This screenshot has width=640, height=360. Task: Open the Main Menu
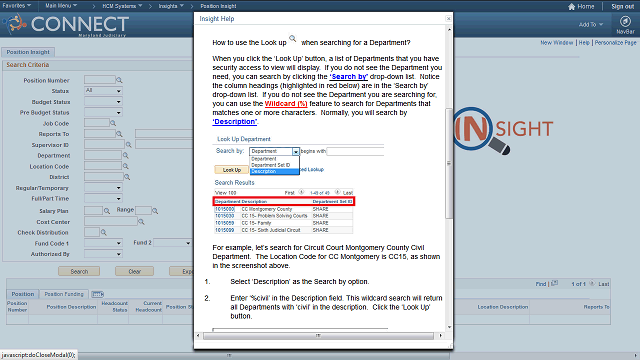pyautogui.click(x=61, y=6)
